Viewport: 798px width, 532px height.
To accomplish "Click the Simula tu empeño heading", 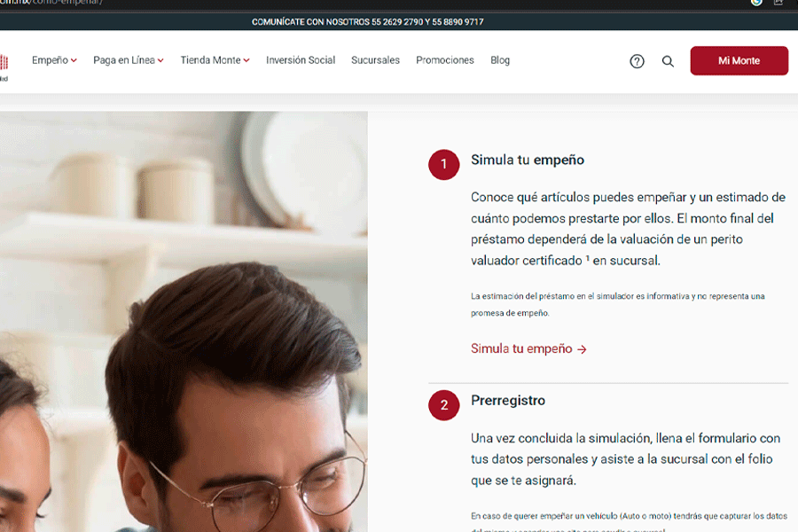I will click(528, 160).
